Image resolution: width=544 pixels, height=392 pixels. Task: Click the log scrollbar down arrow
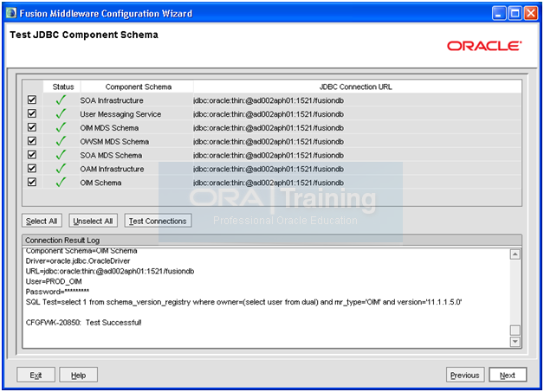coord(515,342)
